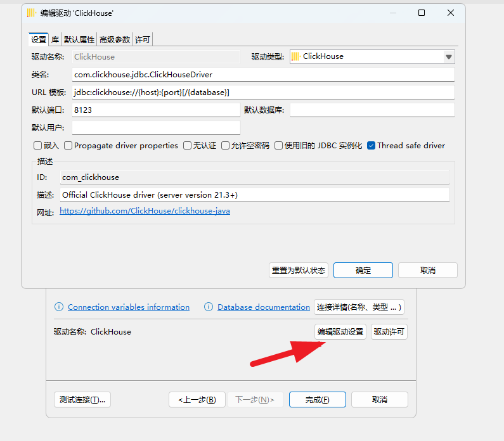Click the empty 默认用户 input field
The image size is (504, 441).
(156, 128)
